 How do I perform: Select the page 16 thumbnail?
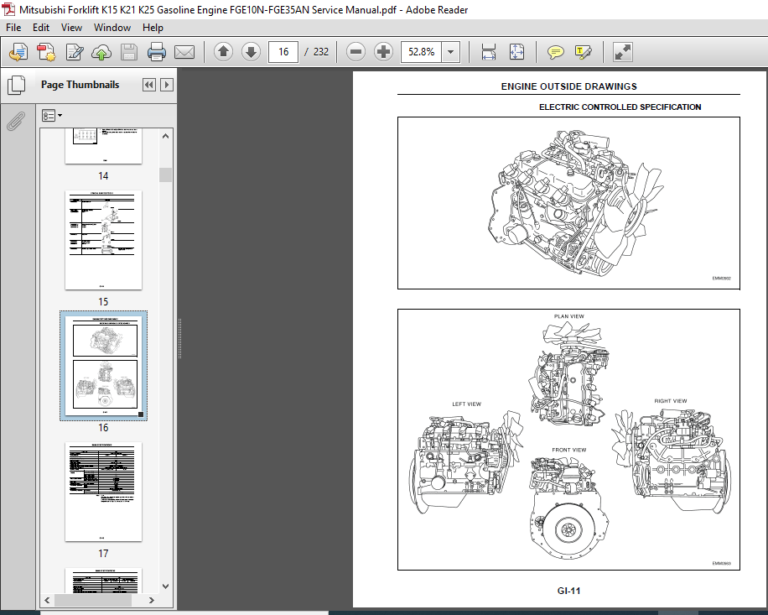coord(103,365)
